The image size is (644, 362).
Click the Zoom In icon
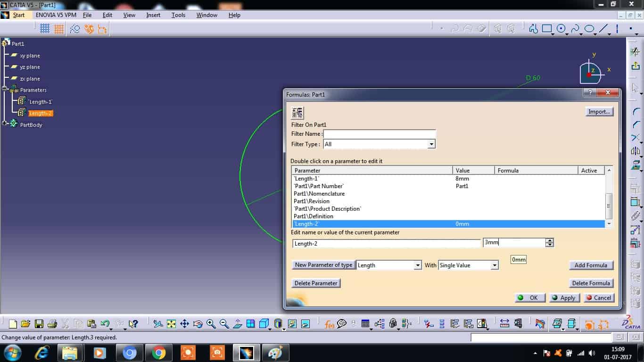coord(211,324)
